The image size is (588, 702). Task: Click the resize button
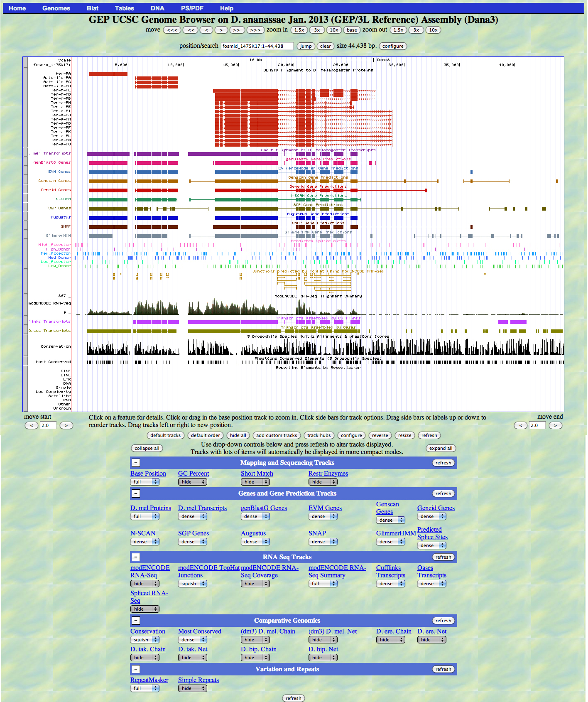pos(405,435)
